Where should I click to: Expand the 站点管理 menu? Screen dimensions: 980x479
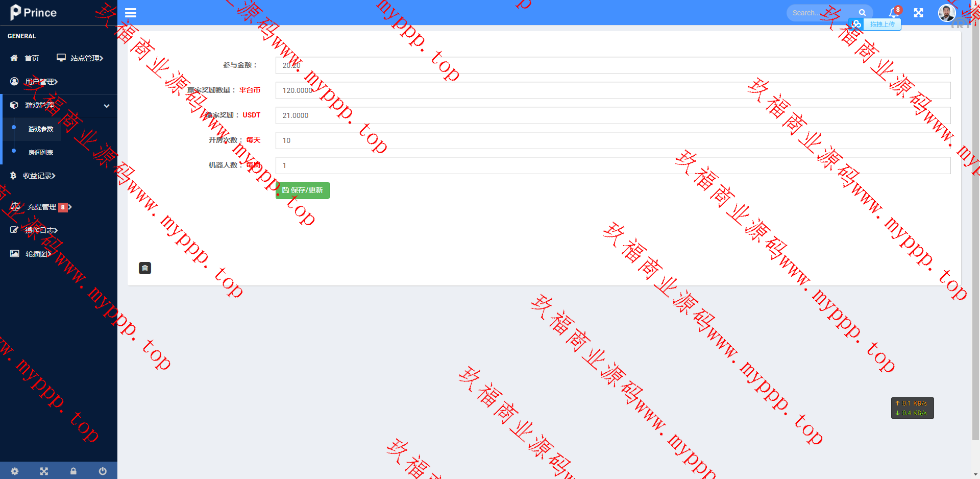81,58
